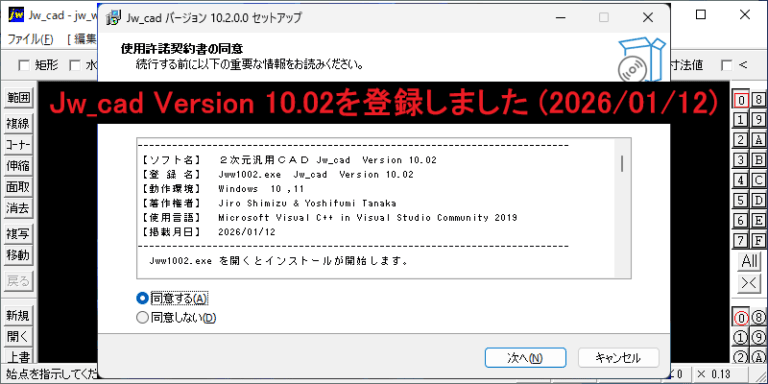The width and height of the screenshot is (768, 384).
Task: Close the Jw_cad setup dialog
Action: (648, 18)
